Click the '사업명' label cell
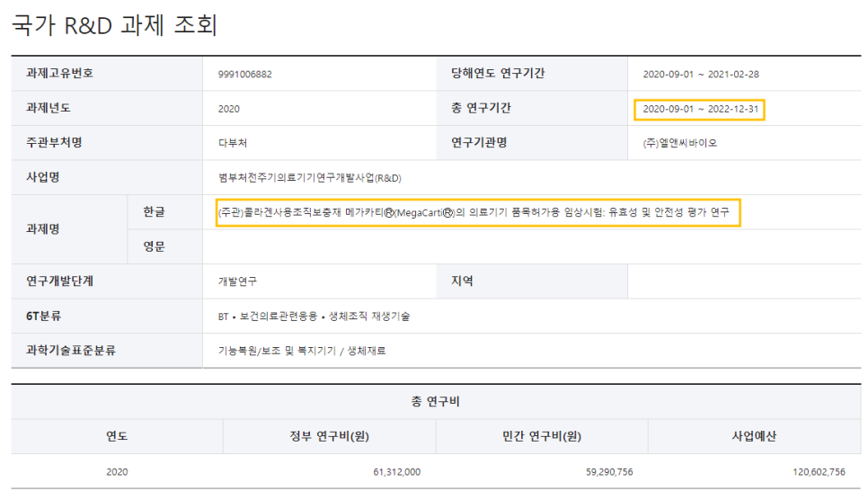The width and height of the screenshot is (868, 491). click(x=107, y=177)
